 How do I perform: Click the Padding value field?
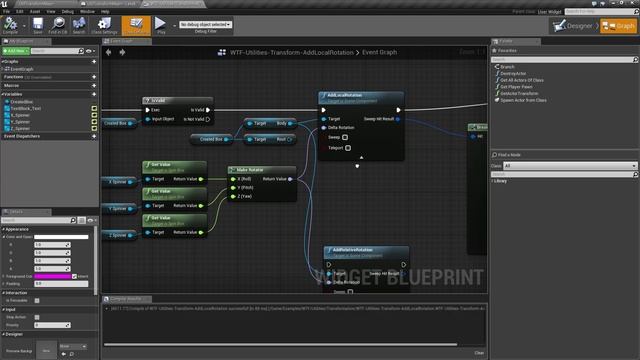(x=61, y=284)
